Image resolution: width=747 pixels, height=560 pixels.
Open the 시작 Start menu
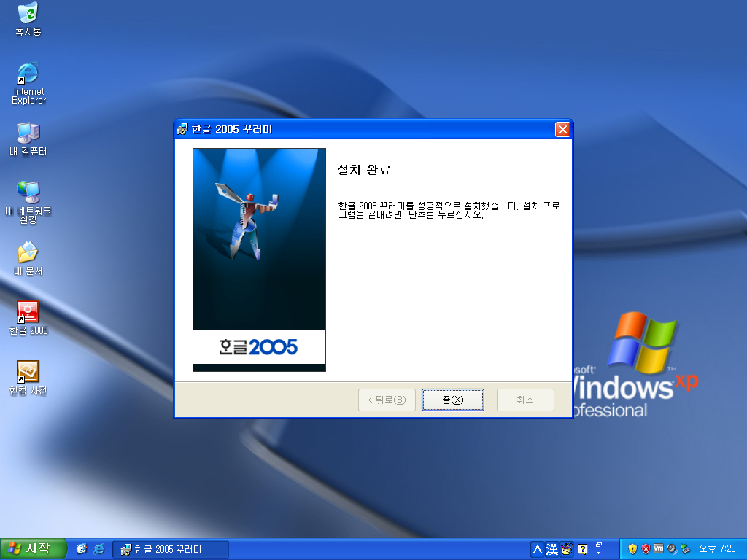tap(32, 549)
